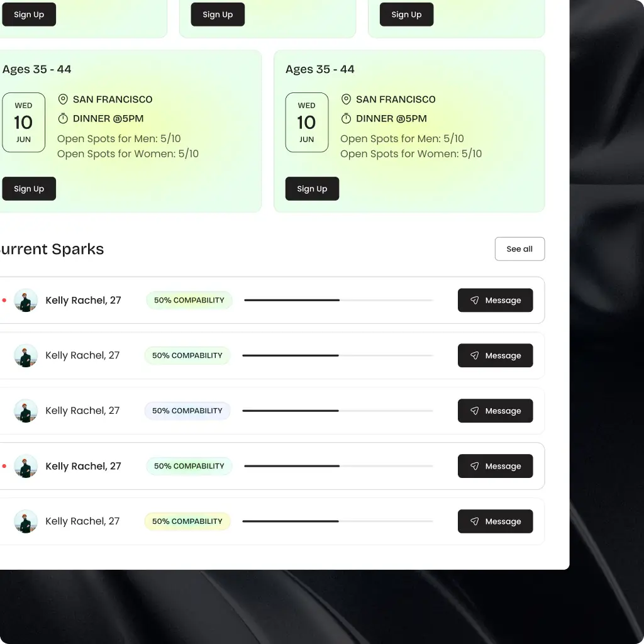Click 50% COMPABILITY badge in second Sparks row
Screen dimensions: 644x644
[x=187, y=355]
